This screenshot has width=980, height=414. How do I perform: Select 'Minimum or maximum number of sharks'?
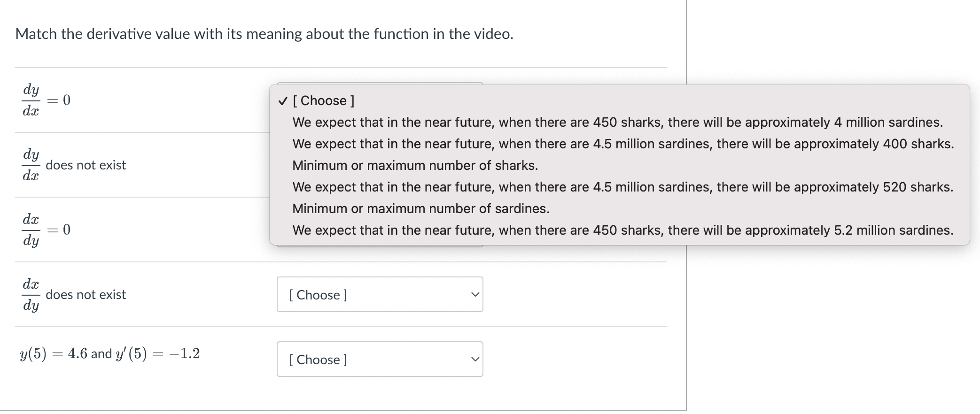415,166
